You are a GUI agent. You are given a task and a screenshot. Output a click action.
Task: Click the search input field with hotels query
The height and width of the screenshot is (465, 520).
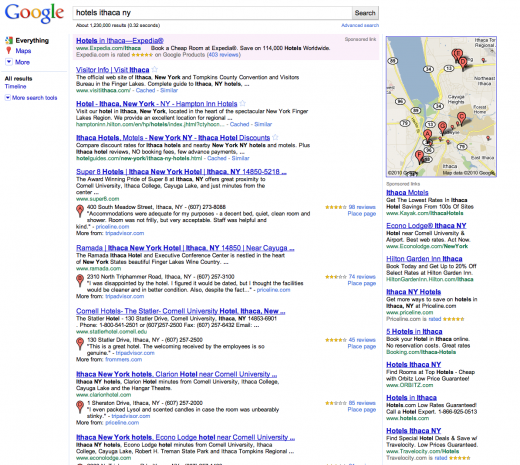(x=212, y=13)
